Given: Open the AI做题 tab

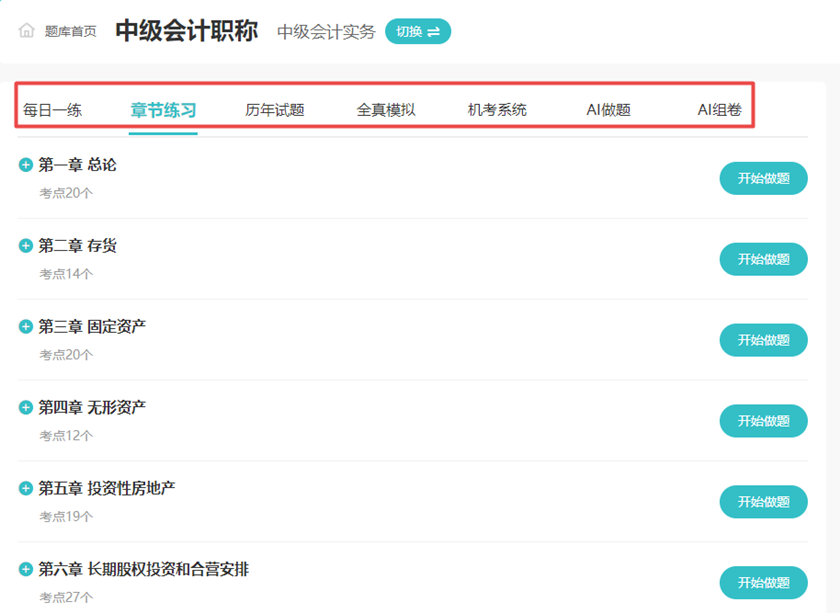Looking at the screenshot, I should pos(608,110).
